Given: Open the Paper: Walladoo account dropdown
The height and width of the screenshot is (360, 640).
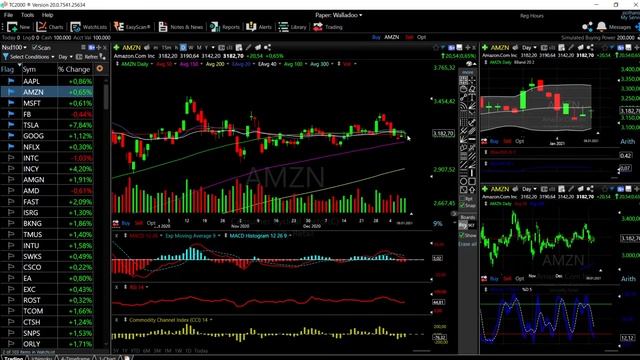Looking at the screenshot, I should 338,15.
